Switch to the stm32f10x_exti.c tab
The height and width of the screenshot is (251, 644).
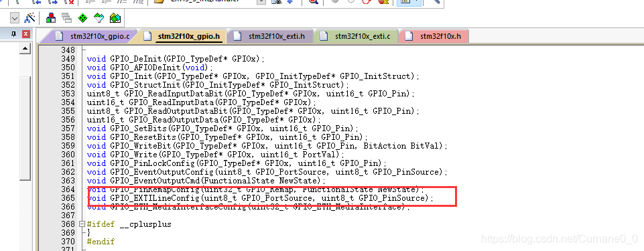[x=356, y=36]
